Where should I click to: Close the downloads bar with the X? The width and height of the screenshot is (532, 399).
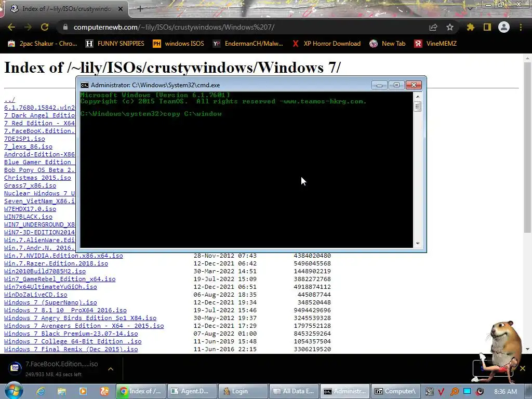click(523, 368)
